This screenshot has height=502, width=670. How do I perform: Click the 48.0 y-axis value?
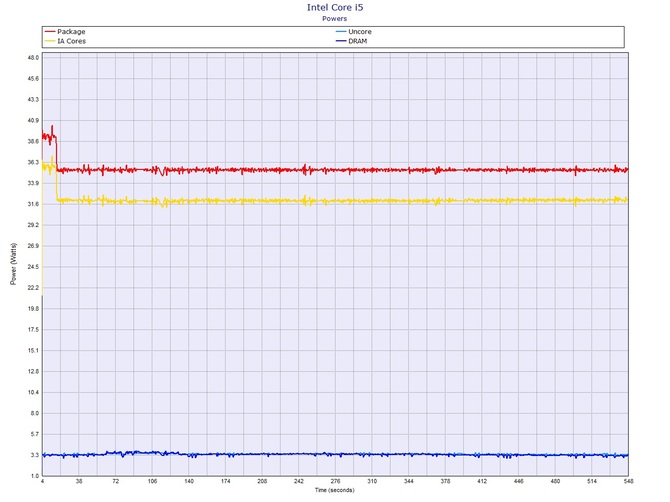pos(33,58)
